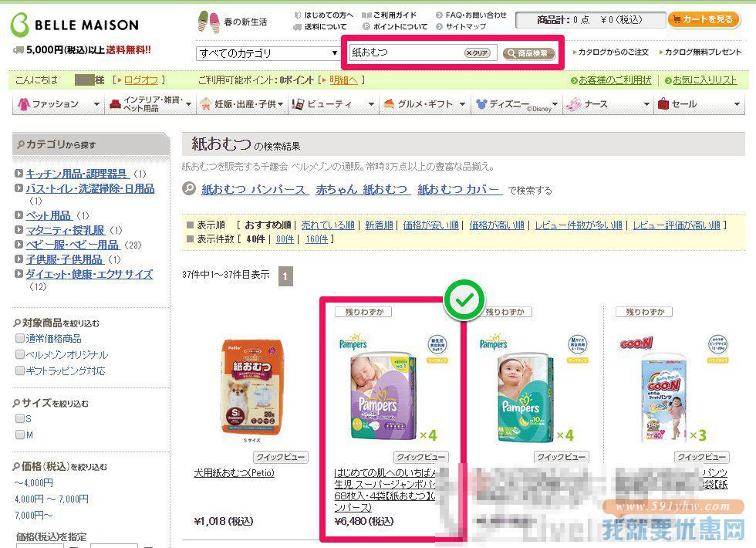The width and height of the screenshot is (756, 548).
Task: Tick the size S checkbox
Action: click(20, 418)
